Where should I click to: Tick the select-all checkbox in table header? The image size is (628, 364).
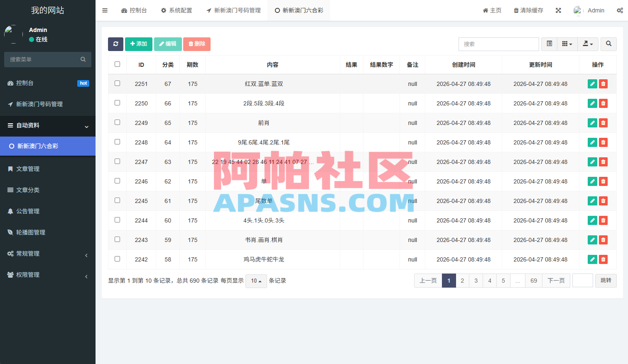click(x=117, y=64)
